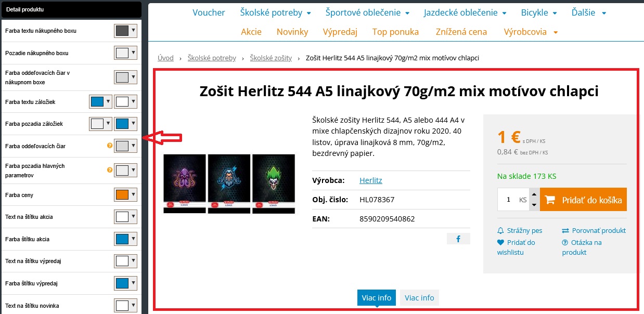
Task: Go to Školské potreby breadcrumb link
Action: click(212, 58)
